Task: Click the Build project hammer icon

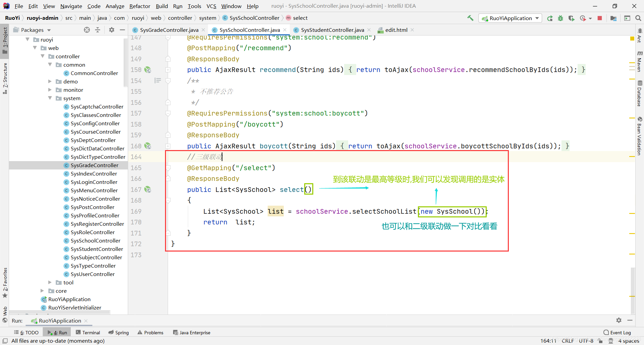Action: [x=470, y=18]
